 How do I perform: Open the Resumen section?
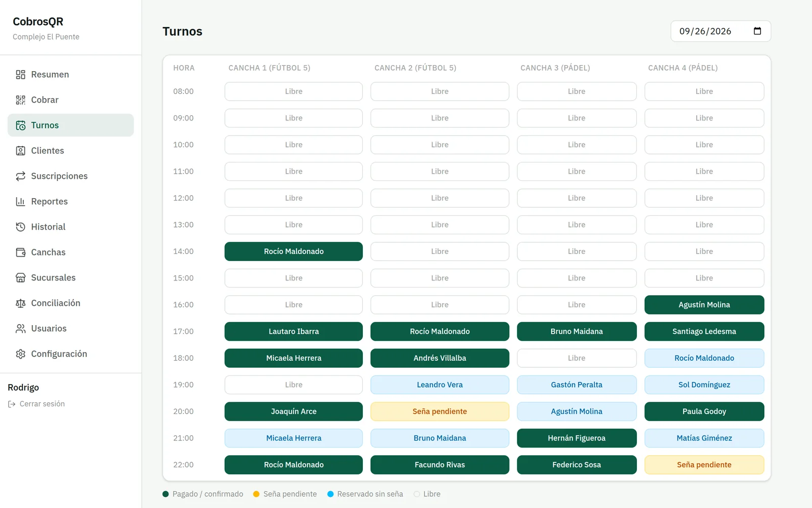tap(71, 75)
